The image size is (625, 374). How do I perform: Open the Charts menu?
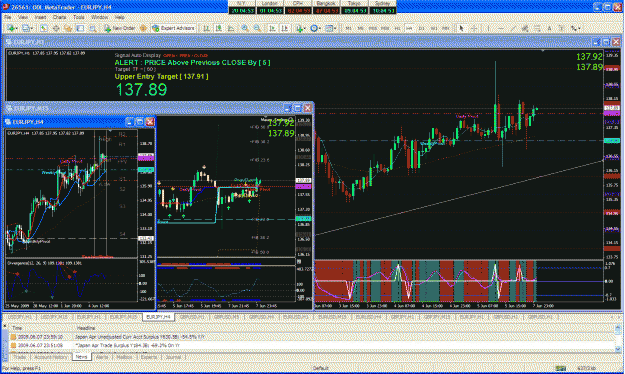(59, 18)
